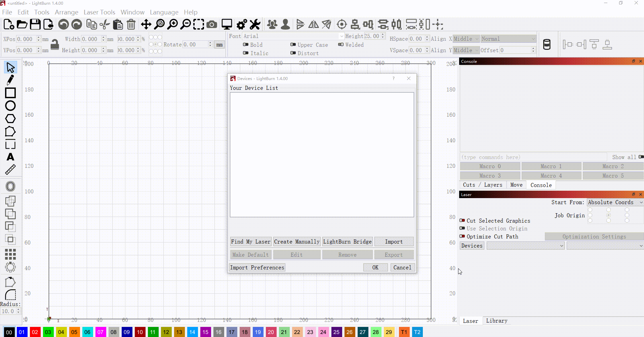Toggle Distort text switch

click(x=293, y=53)
